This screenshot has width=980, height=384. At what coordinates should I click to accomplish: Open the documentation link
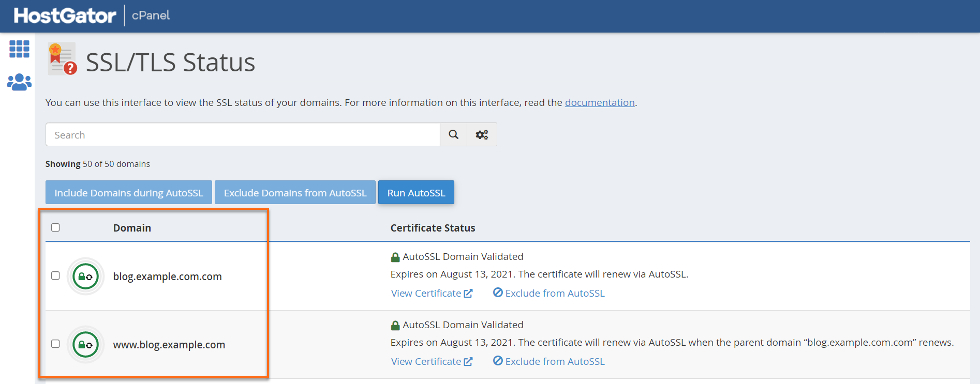point(600,102)
